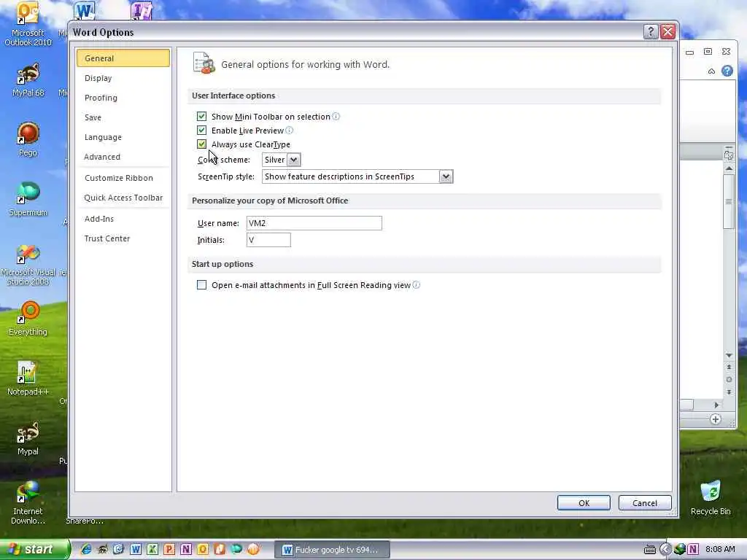Screen dimensions: 747x560
Task: Select the Mypal desktop icon
Action: click(28, 438)
